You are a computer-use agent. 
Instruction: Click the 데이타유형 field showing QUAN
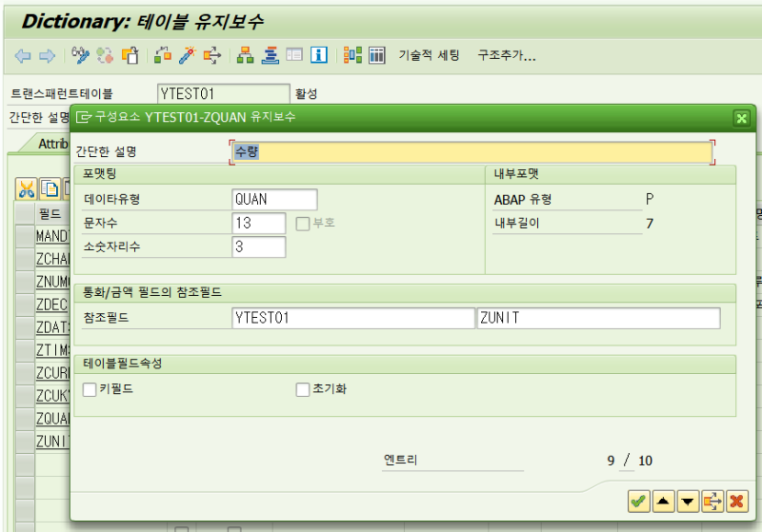tap(274, 200)
